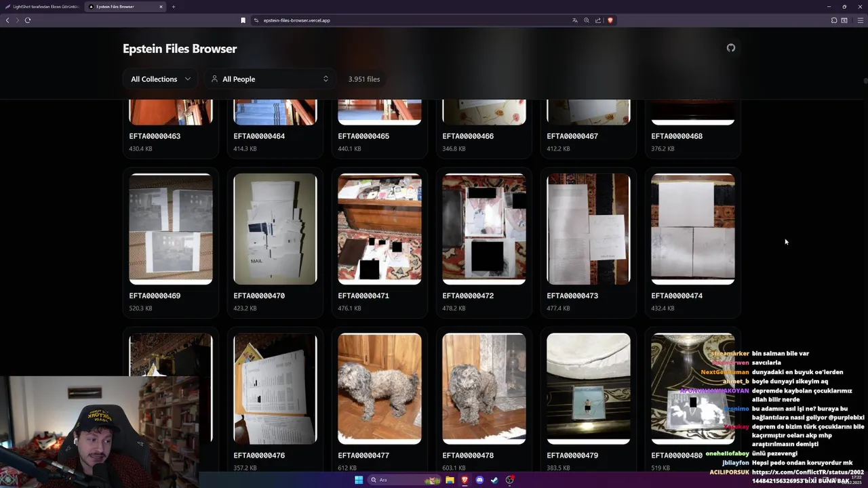Click the 357.2 KB size label
Screen dimensions: 868x488
245,468
